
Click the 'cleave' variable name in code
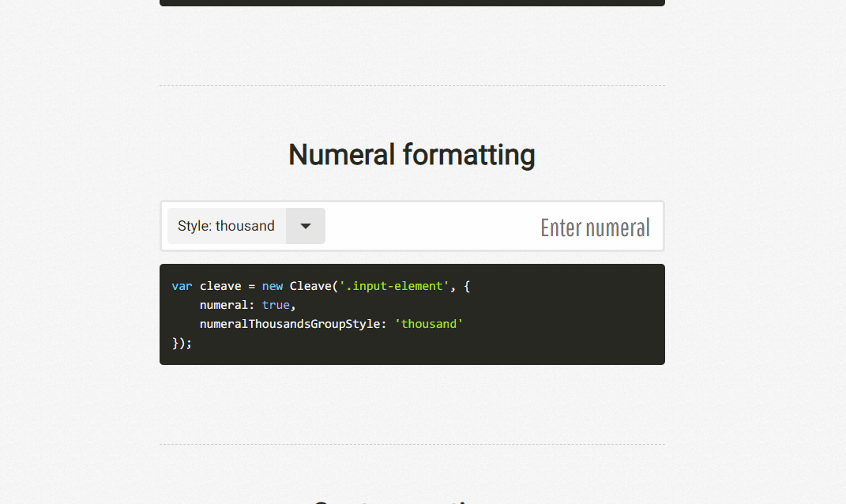(x=220, y=286)
